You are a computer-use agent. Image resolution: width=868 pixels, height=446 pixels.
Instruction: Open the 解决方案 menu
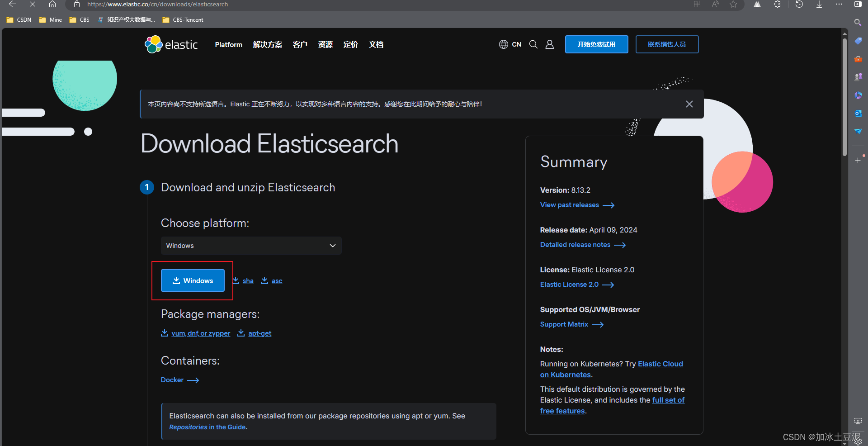(268, 44)
